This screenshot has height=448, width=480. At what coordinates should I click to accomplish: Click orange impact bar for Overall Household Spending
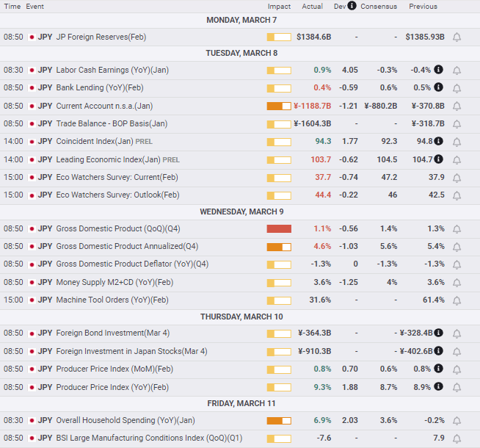click(279, 421)
